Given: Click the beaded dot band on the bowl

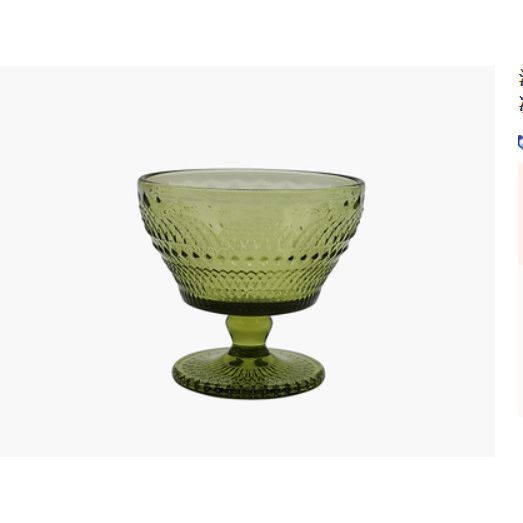Looking at the screenshot, I should [x=250, y=258].
